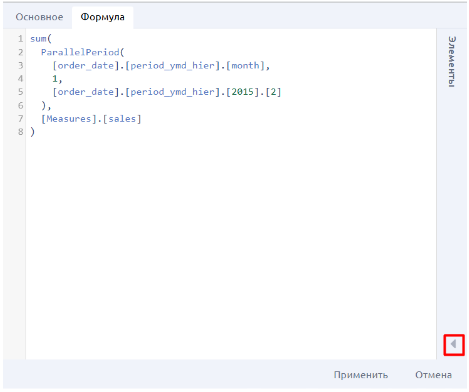Click the number 1 on line 4

point(55,79)
